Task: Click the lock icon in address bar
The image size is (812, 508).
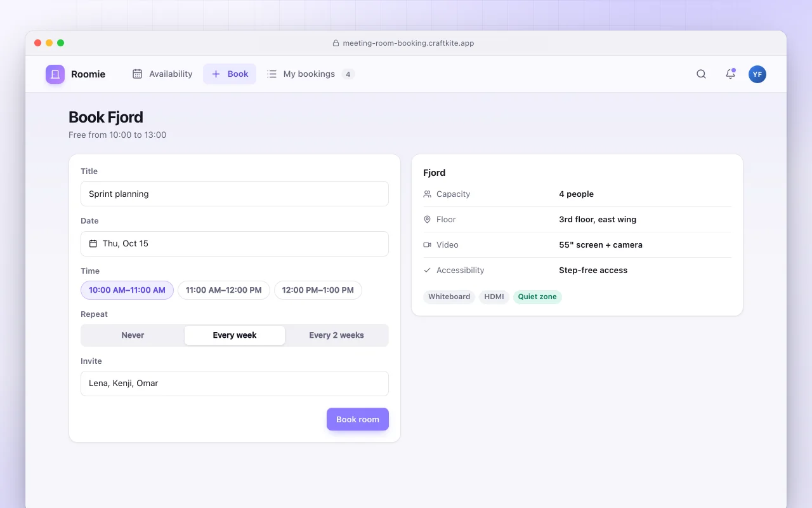Action: coord(336,43)
